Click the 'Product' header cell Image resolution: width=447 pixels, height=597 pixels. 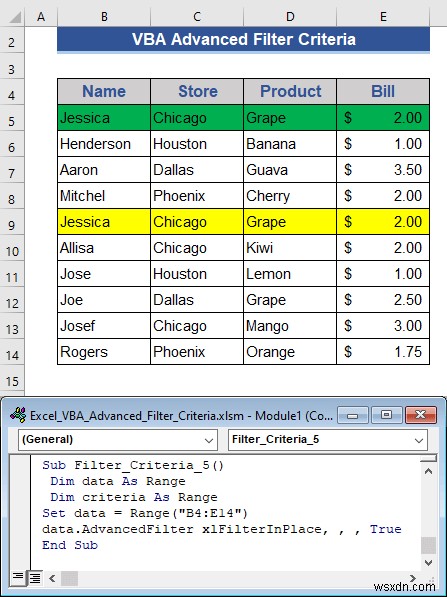tap(290, 91)
